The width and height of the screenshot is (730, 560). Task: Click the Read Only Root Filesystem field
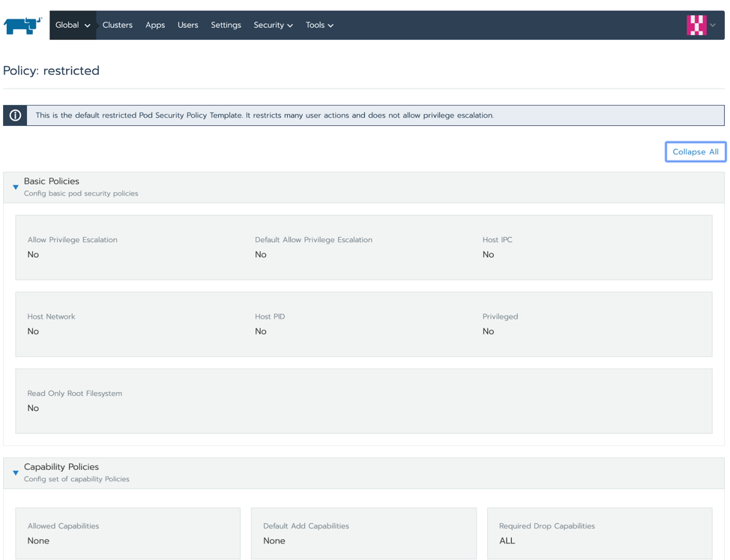coord(74,394)
